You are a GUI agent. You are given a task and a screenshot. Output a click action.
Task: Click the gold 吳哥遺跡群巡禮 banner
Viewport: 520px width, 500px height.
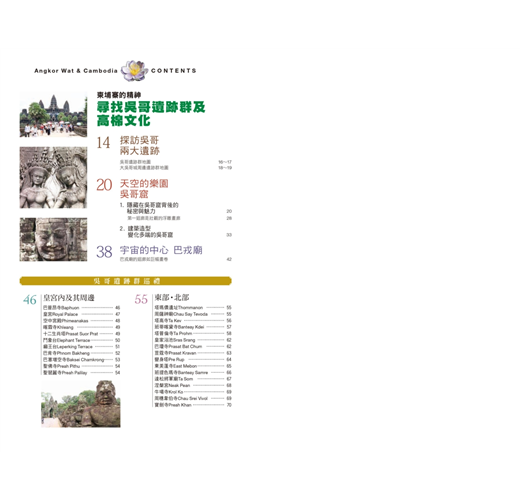coord(126,281)
